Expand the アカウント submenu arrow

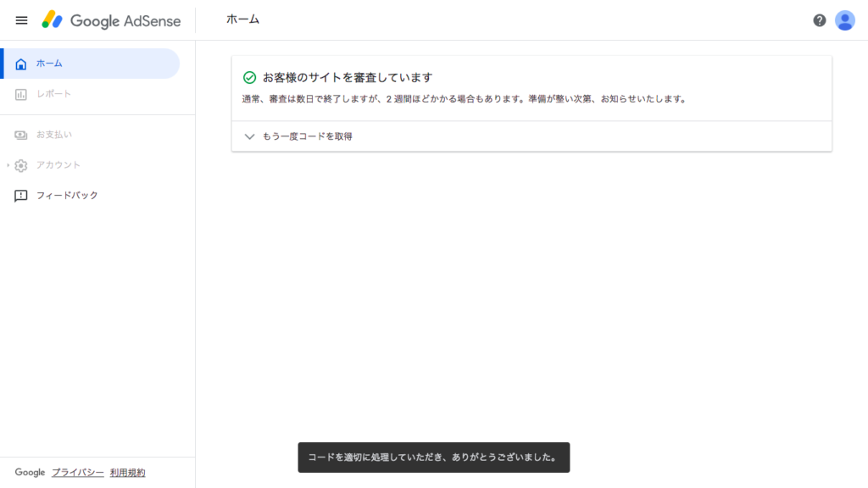7,165
